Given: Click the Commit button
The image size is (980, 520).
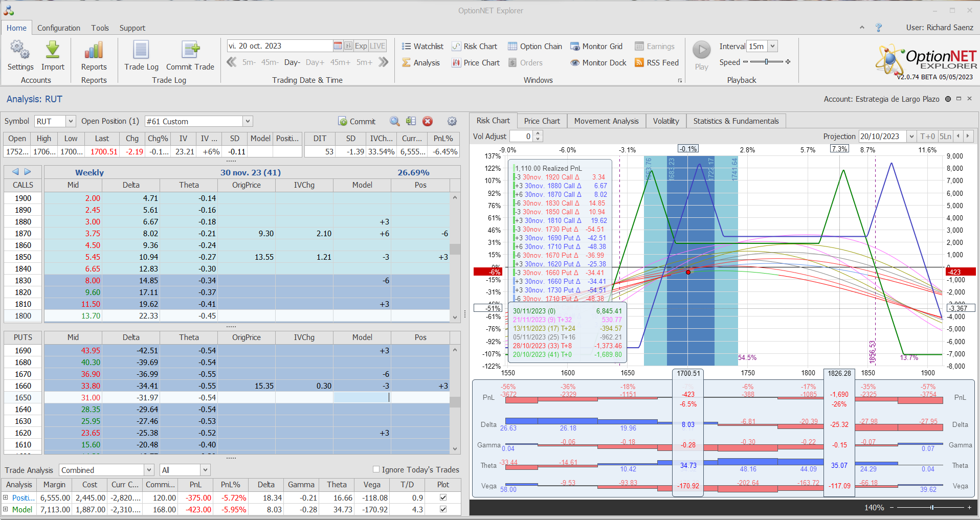Looking at the screenshot, I should coord(357,121).
